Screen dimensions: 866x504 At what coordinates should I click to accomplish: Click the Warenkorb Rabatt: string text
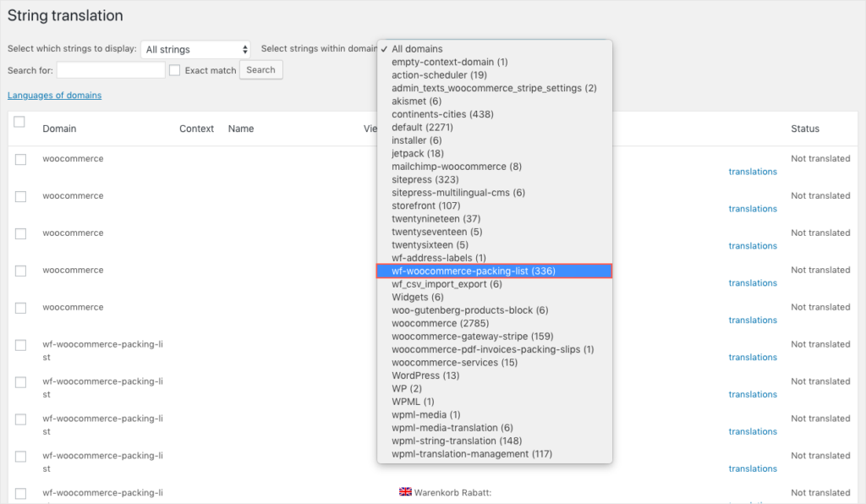(x=453, y=492)
